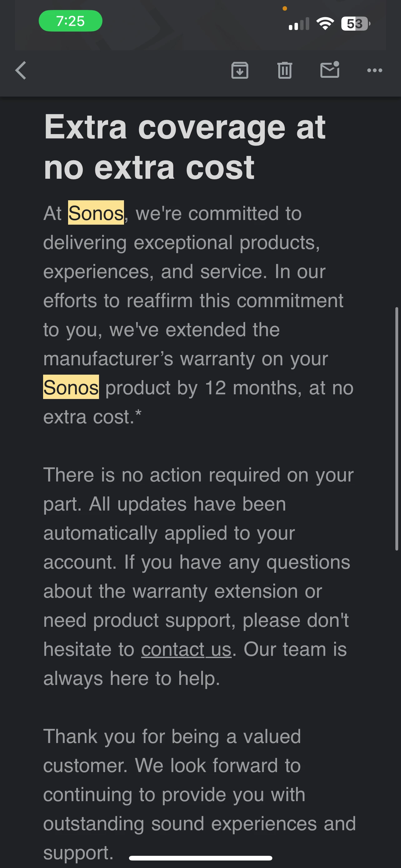Image resolution: width=401 pixels, height=868 pixels.
Task: Mark the email as unread via the envelope icon
Action: (329, 70)
